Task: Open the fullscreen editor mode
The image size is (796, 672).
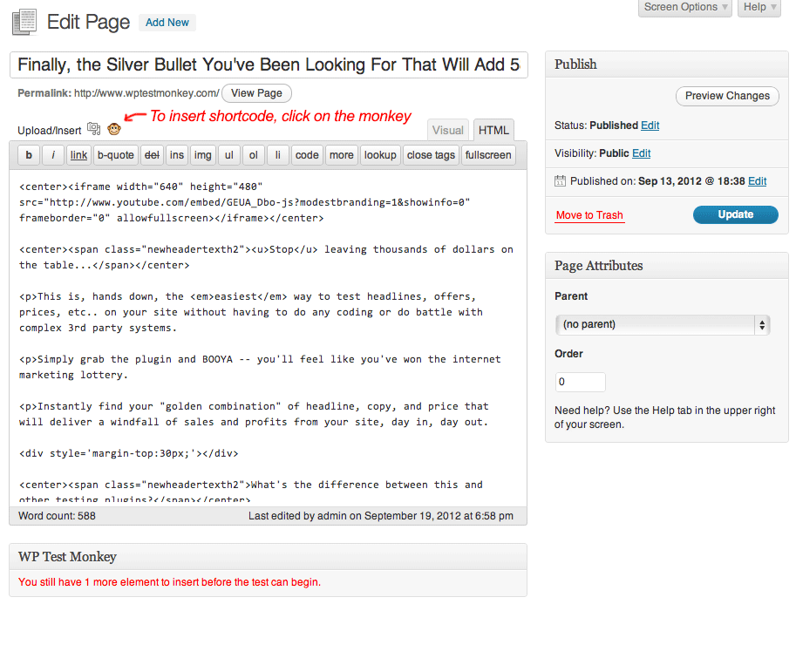Action: pos(488,155)
